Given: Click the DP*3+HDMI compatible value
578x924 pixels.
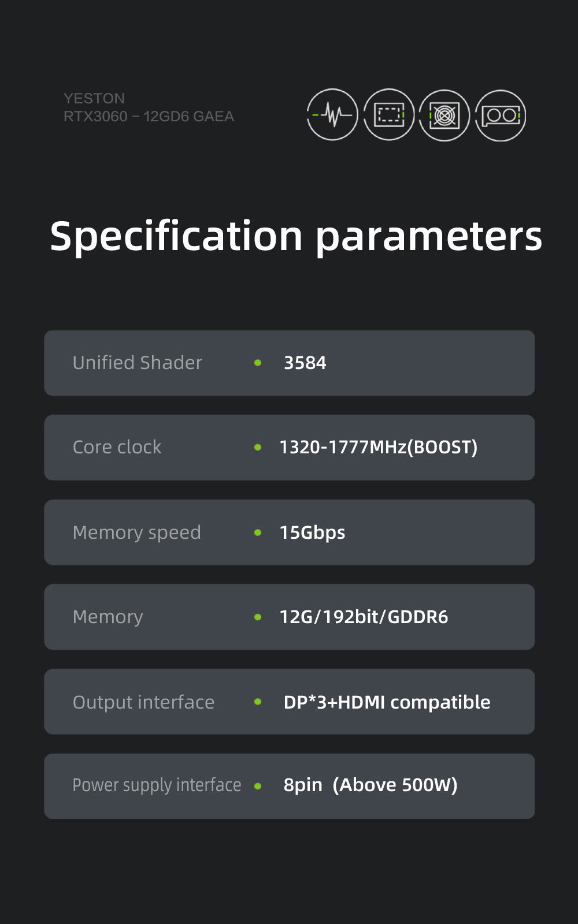Looking at the screenshot, I should [387, 702].
